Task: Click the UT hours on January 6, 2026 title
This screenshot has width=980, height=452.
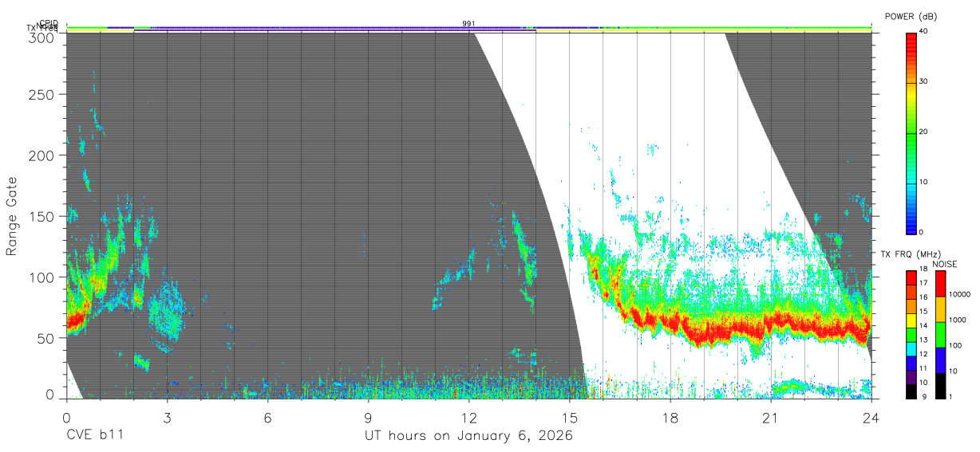Action: coord(468,436)
